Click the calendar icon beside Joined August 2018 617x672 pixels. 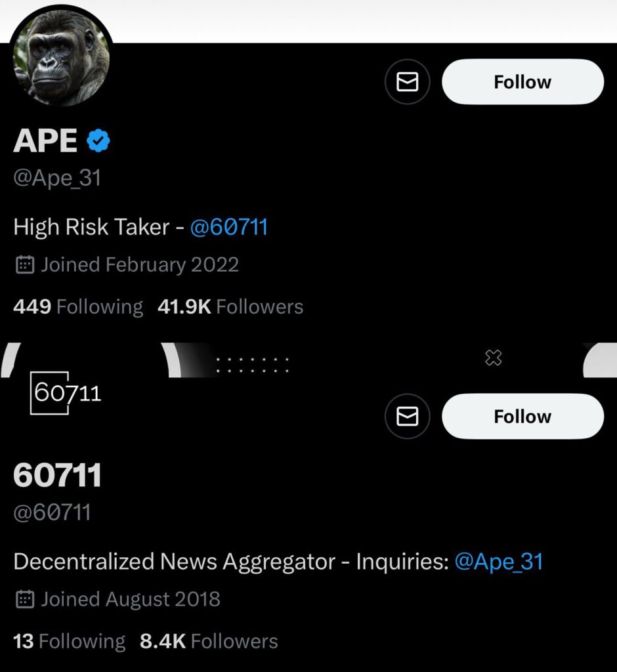[24, 600]
